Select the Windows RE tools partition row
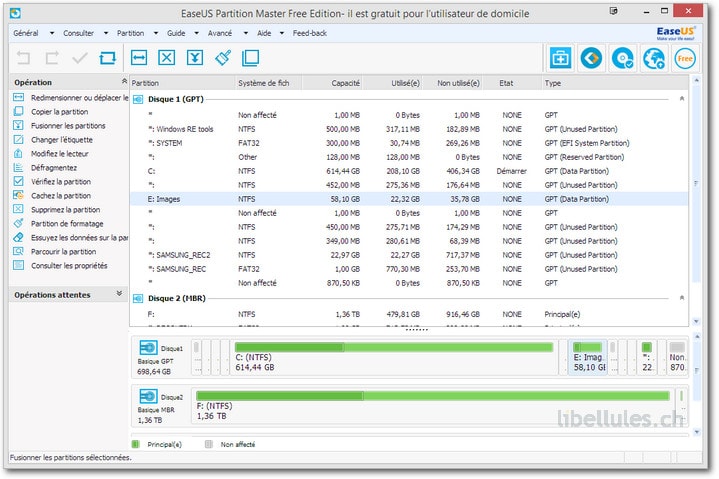 pos(409,129)
